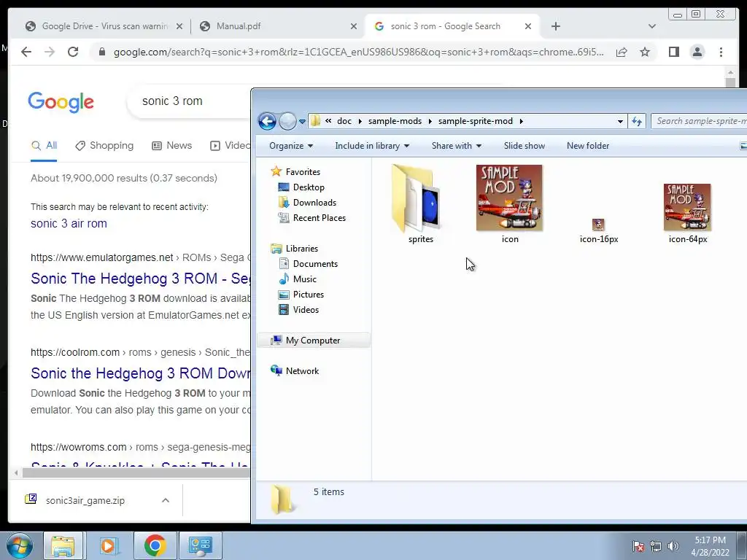Open the coolrom Sonic the Hedgehog 3 result
Viewport: 747px width, 560px height.
[141, 373]
